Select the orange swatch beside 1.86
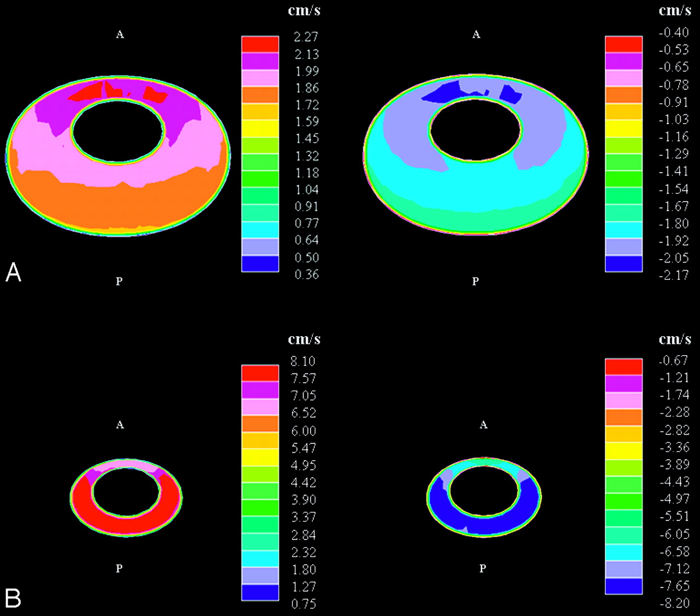The width and height of the screenshot is (700, 616). pos(260,95)
